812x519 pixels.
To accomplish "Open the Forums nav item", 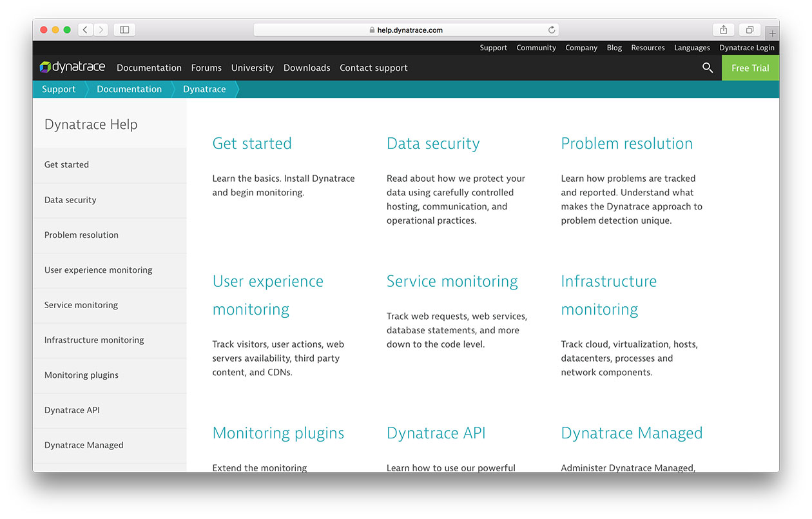I will 206,68.
